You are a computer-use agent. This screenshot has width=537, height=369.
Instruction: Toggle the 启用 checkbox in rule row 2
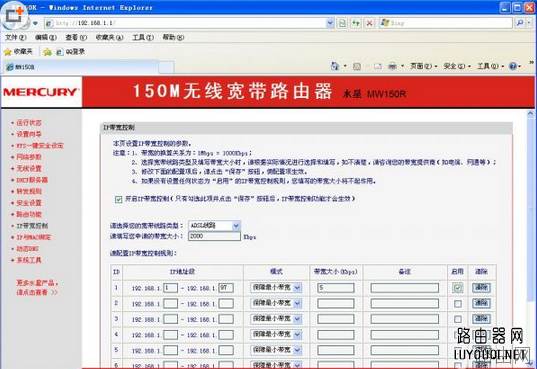(458, 304)
